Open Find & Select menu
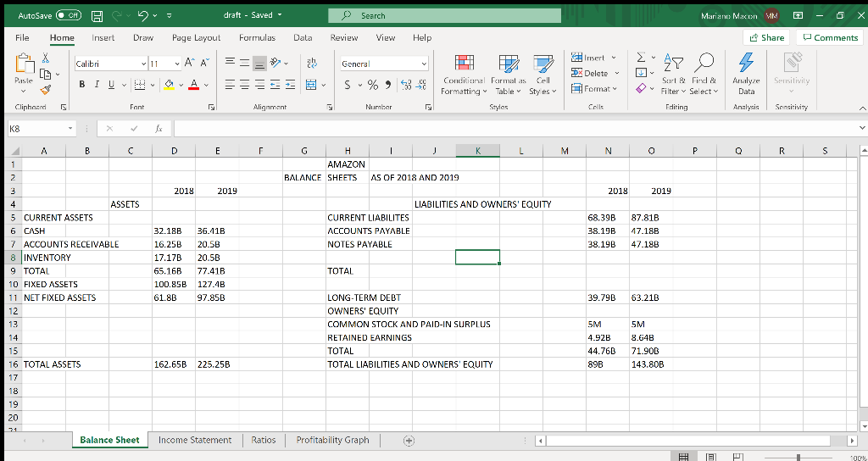 pyautogui.click(x=704, y=75)
